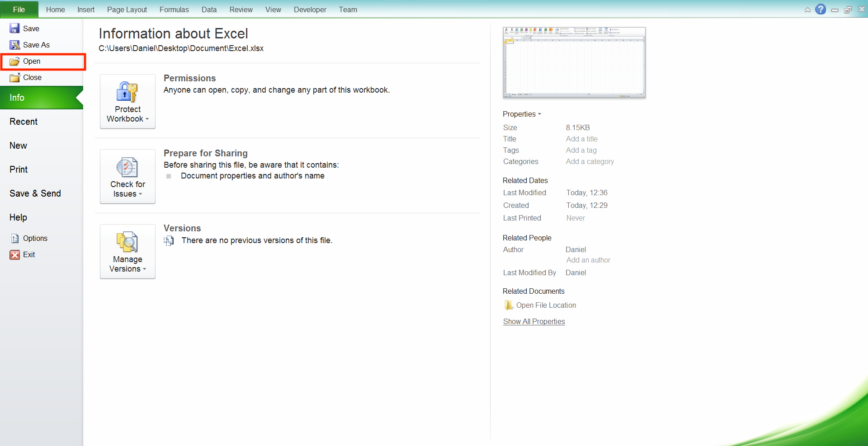Click the previous versions document icon
The width and height of the screenshot is (868, 446).
click(169, 240)
